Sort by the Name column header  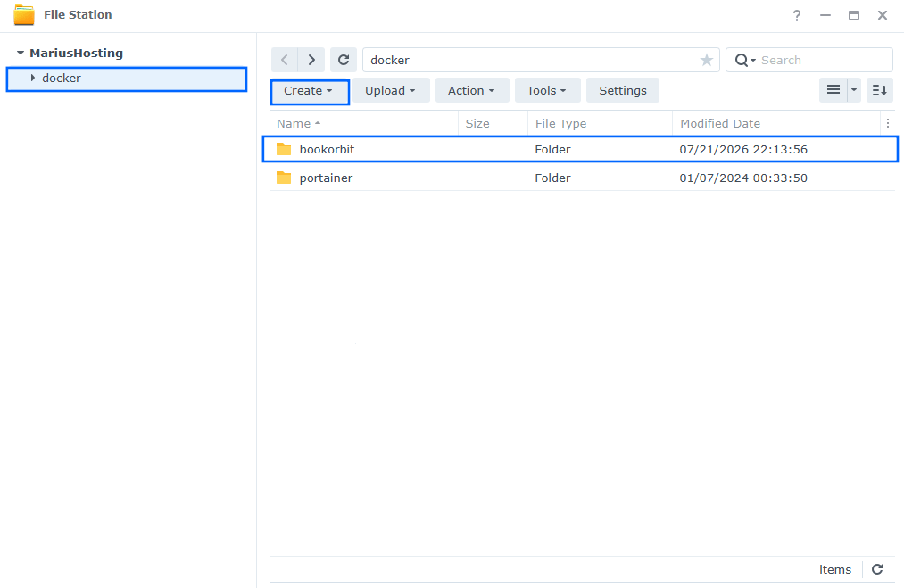pos(364,123)
